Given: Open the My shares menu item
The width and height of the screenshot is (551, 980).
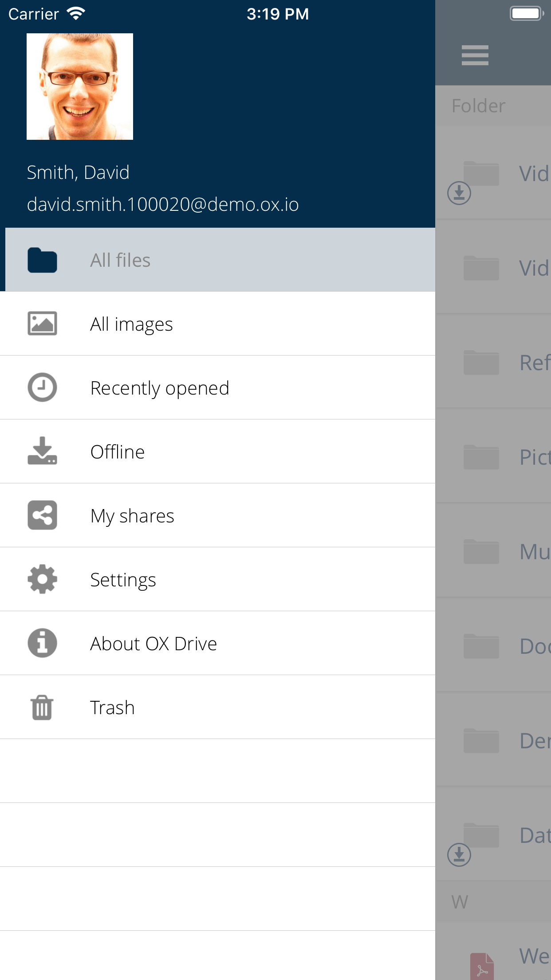Looking at the screenshot, I should pos(217,515).
